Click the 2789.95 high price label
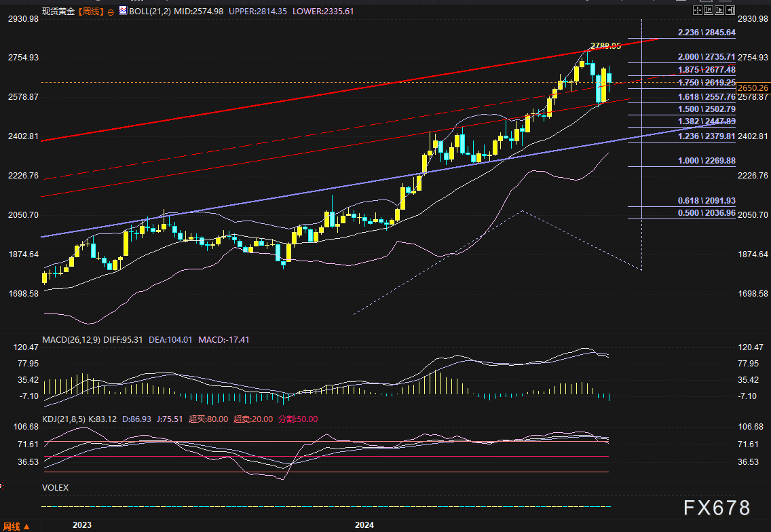771x532 pixels. [x=605, y=46]
